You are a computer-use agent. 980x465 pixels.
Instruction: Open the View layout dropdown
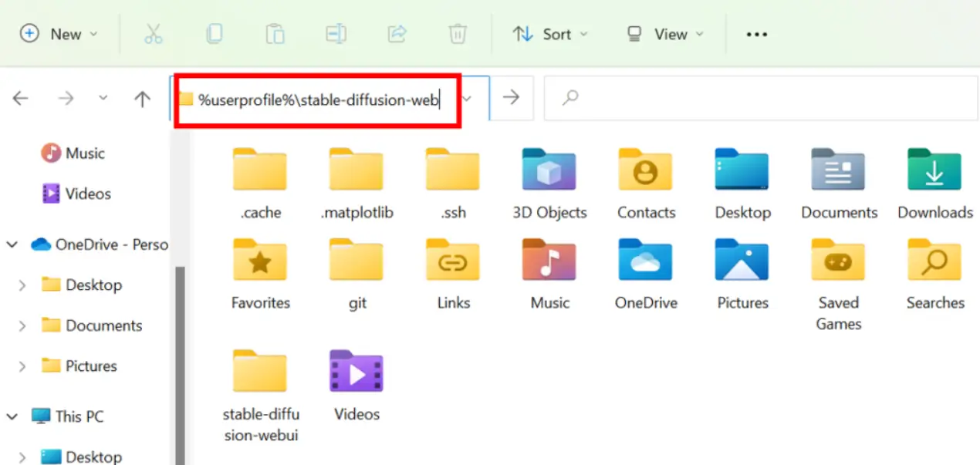click(x=665, y=34)
